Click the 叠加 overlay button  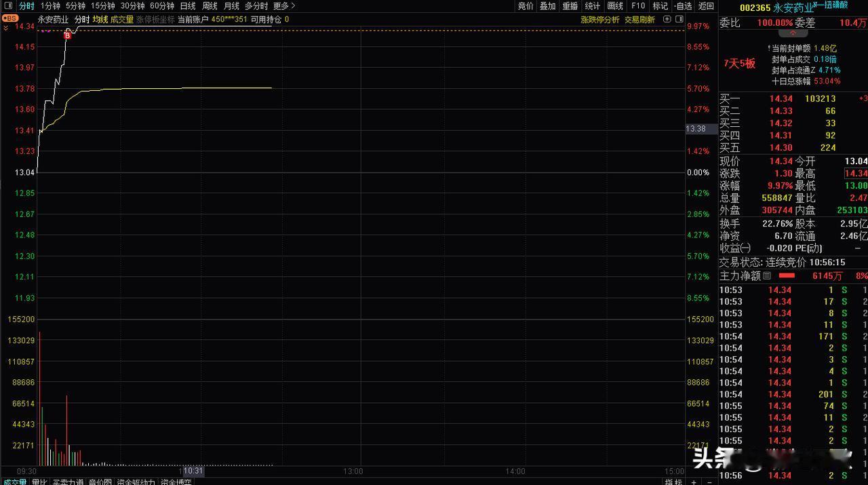pyautogui.click(x=547, y=6)
